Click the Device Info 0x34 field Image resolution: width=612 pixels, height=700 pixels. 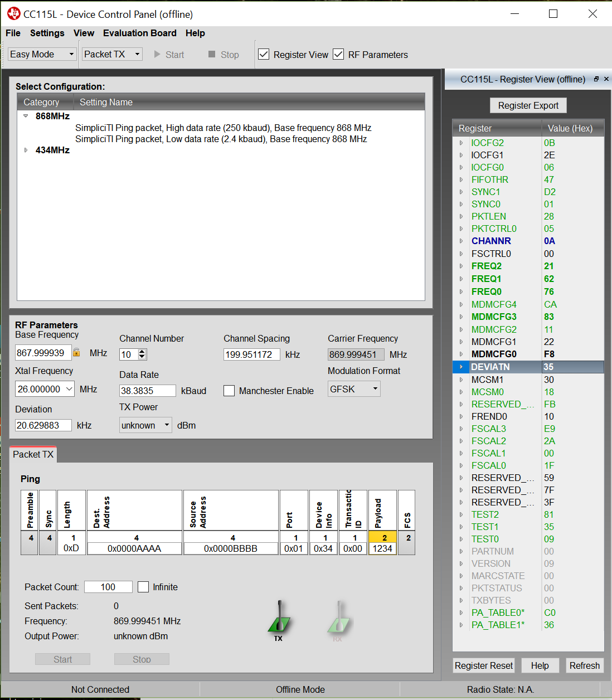tap(323, 548)
